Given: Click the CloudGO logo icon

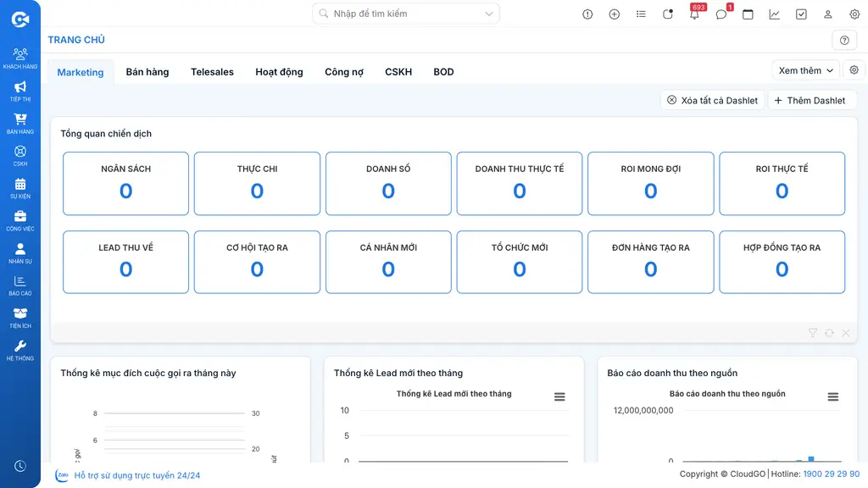Looking at the screenshot, I should 20,19.
